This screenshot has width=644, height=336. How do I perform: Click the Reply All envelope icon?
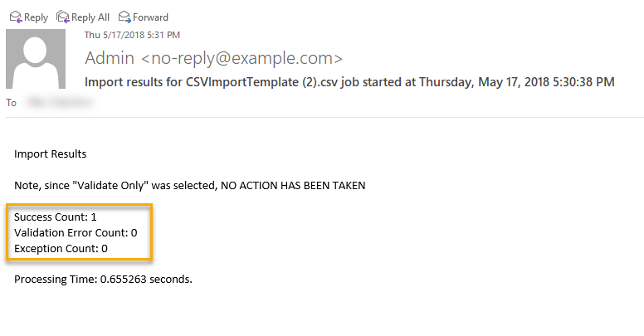click(62, 17)
